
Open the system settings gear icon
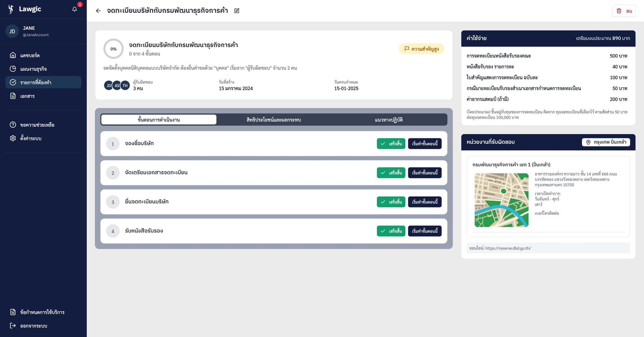[13, 138]
